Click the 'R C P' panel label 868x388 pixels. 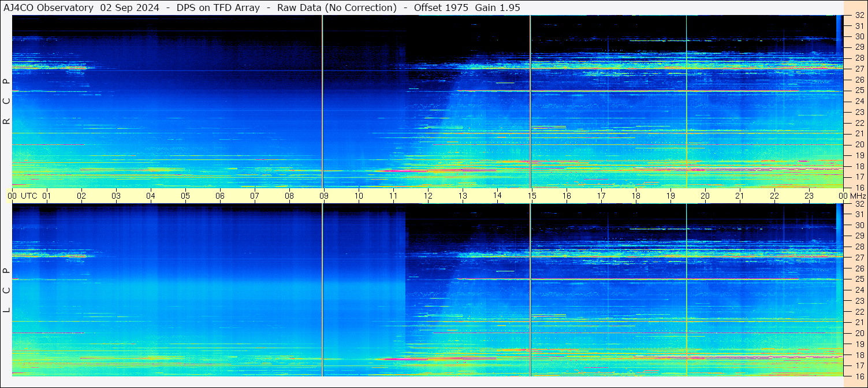[6, 102]
